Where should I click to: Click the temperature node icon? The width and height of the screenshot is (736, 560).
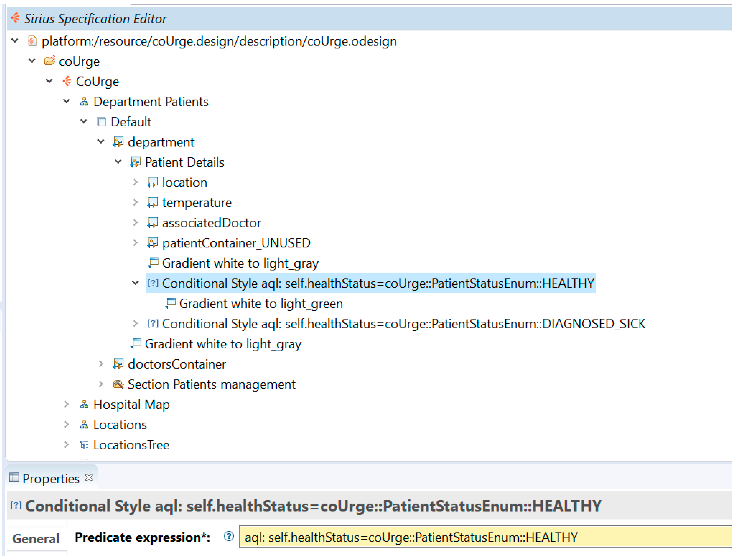[x=153, y=203]
